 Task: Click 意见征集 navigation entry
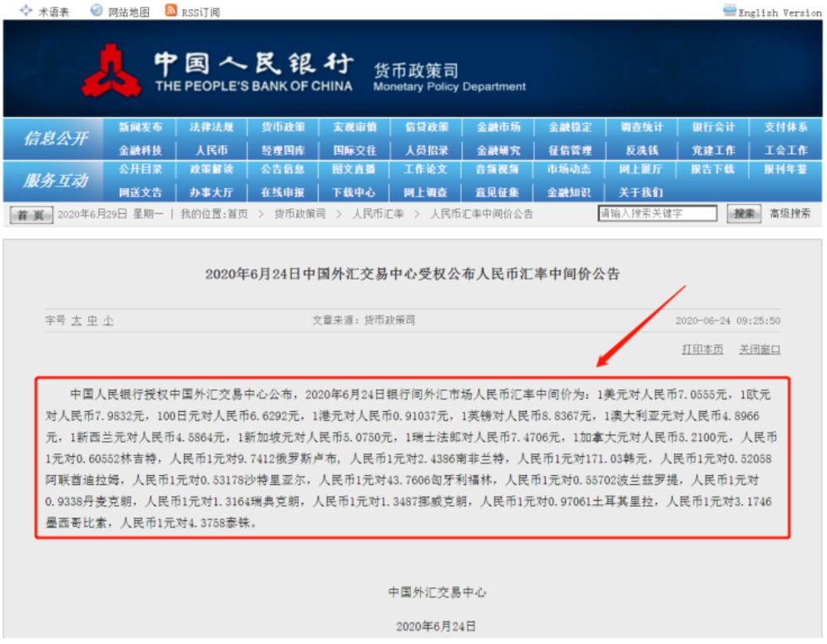click(x=497, y=192)
